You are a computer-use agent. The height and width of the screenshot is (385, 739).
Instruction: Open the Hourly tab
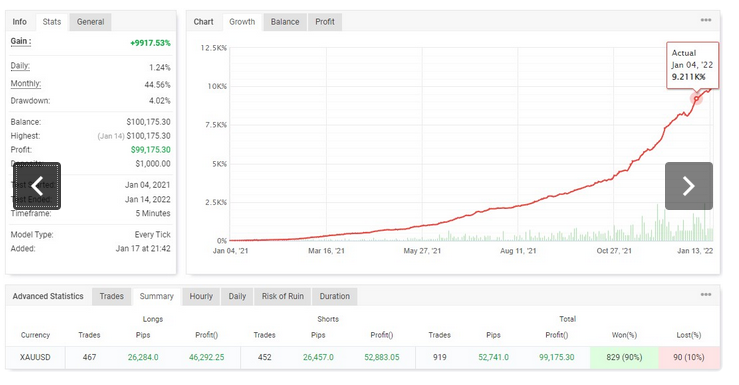coord(201,296)
